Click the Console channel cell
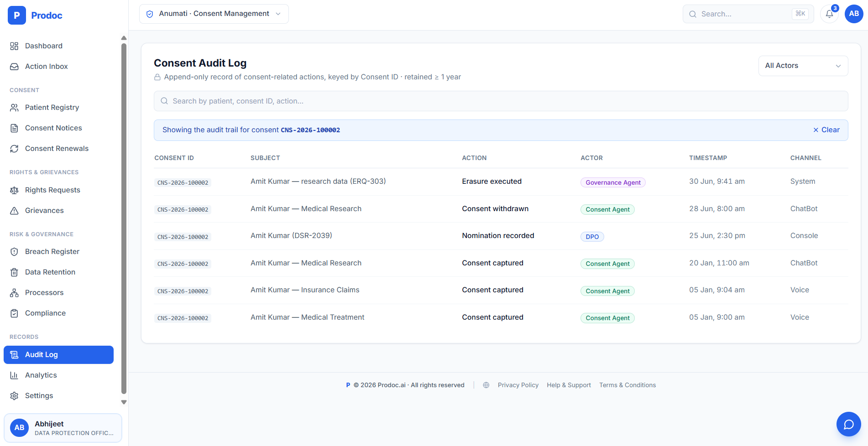Image resolution: width=868 pixels, height=446 pixels. pyautogui.click(x=804, y=236)
